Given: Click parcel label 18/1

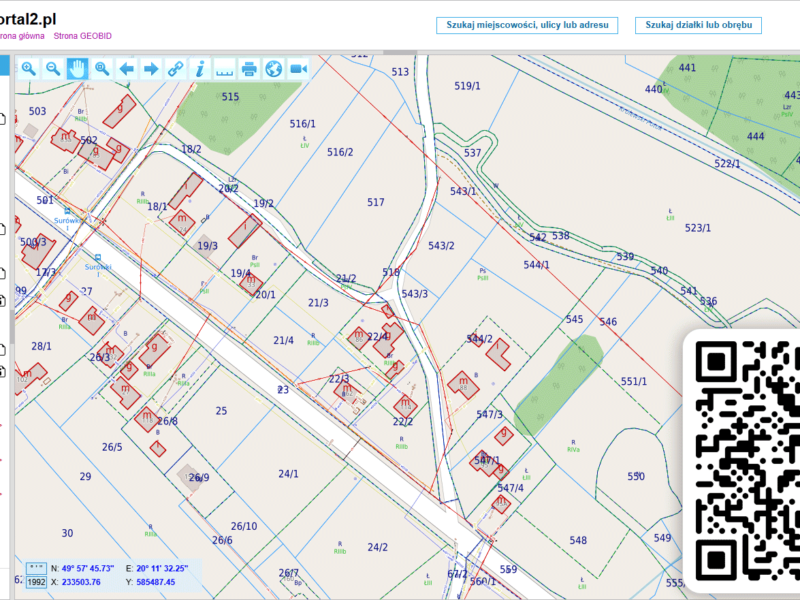Looking at the screenshot, I should point(157,207).
